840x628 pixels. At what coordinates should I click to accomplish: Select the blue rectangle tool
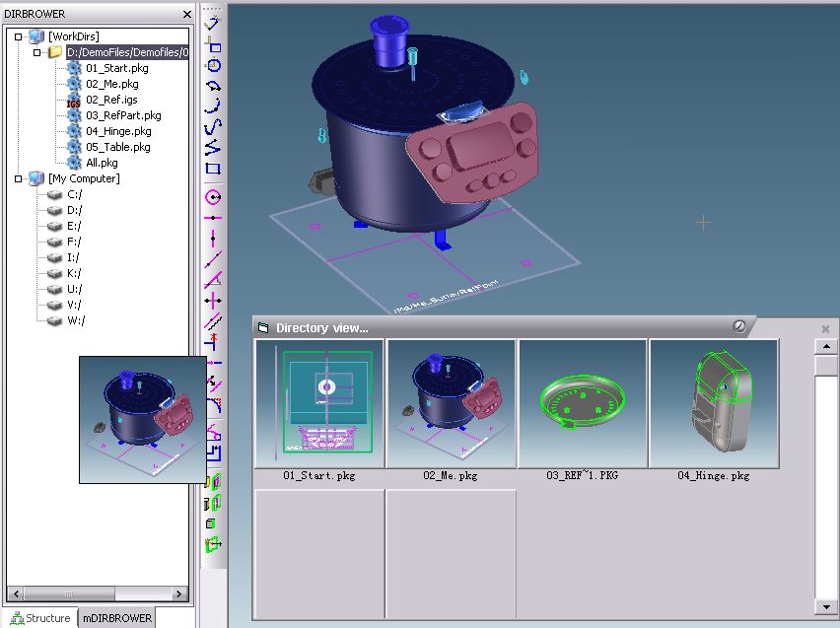point(213,169)
